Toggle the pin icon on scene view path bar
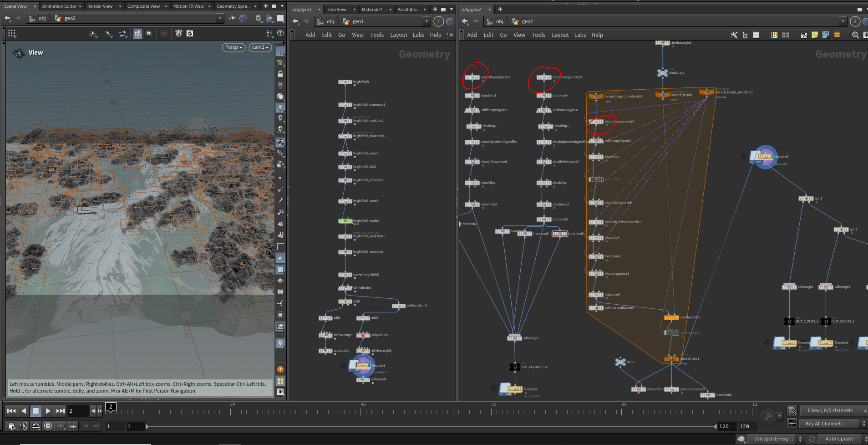The image size is (868, 445). [x=232, y=18]
